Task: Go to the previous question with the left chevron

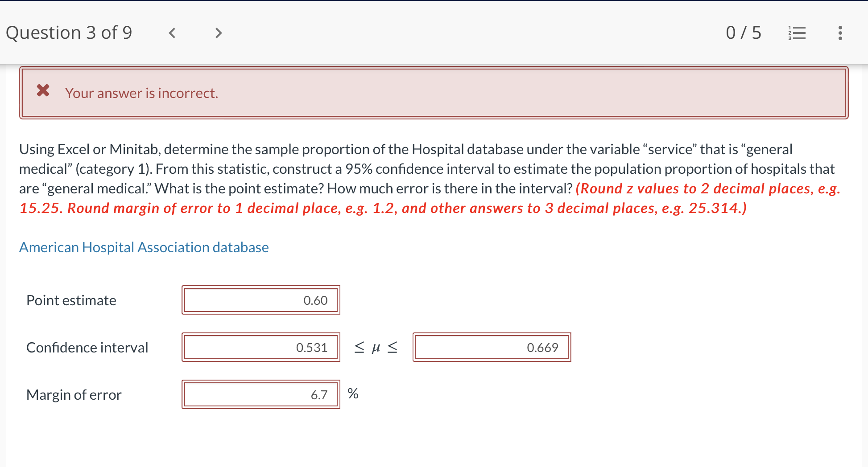Action: point(172,33)
